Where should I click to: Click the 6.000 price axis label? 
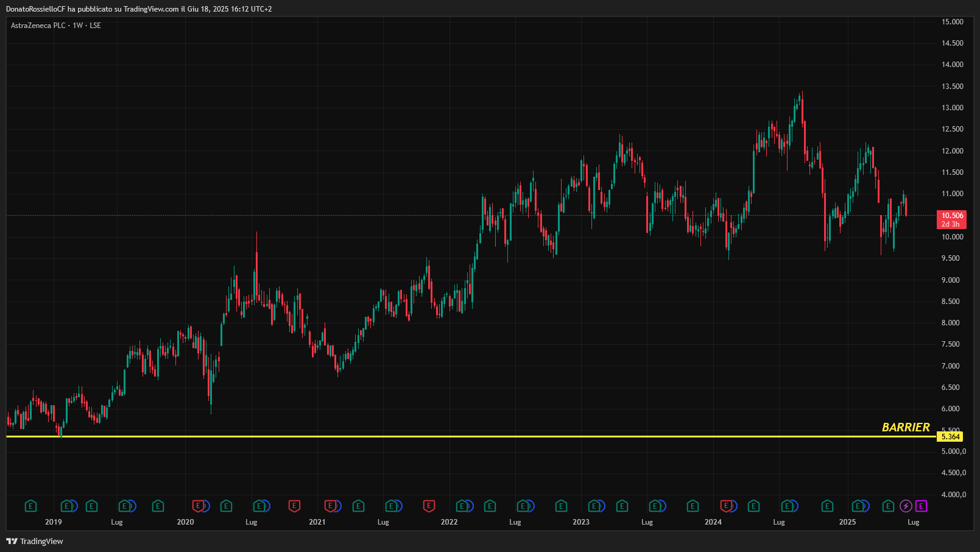(x=951, y=409)
